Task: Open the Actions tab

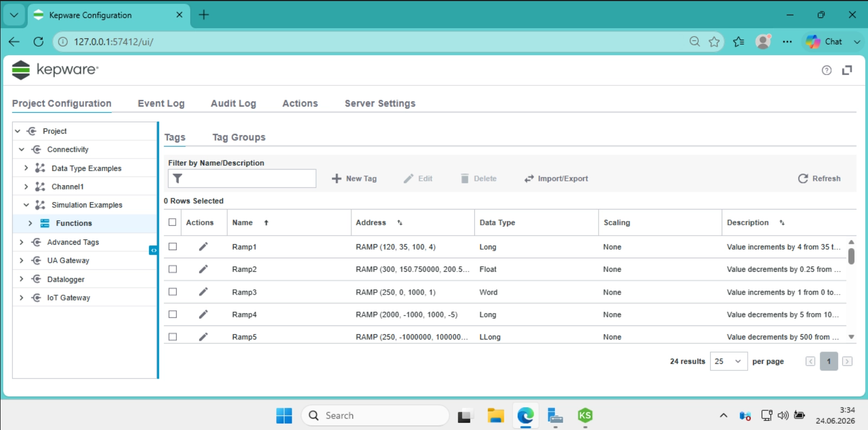Action: pyautogui.click(x=300, y=103)
